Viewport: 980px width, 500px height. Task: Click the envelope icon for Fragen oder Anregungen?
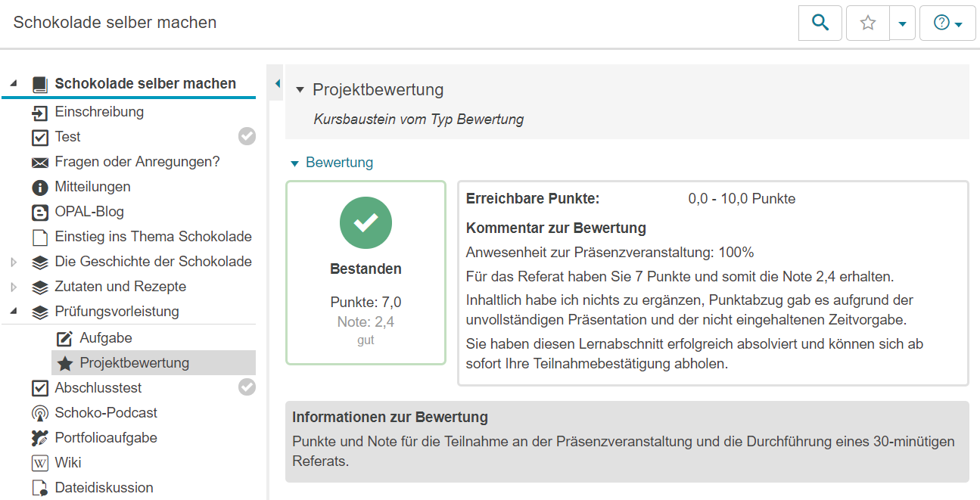pos(42,161)
